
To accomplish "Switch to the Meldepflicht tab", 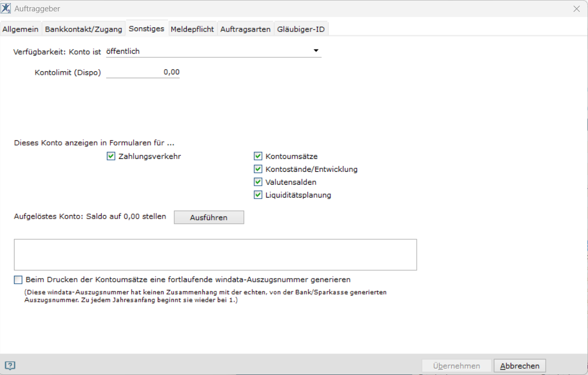I will point(192,29).
